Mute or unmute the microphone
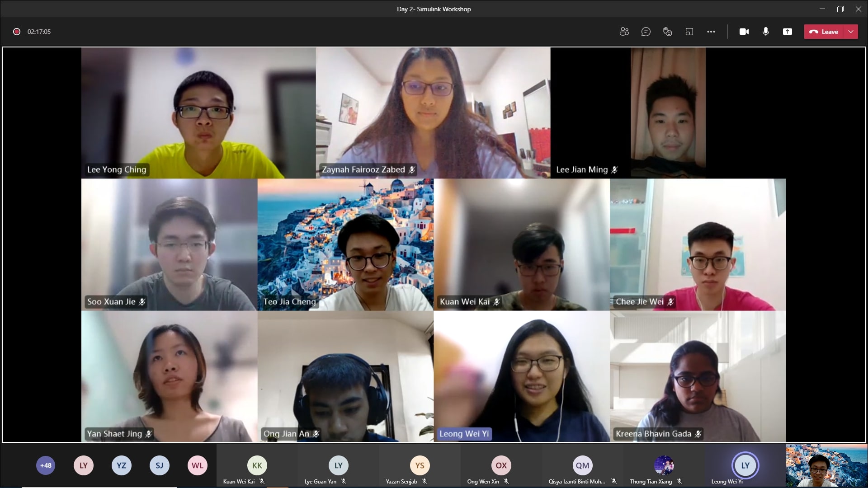The height and width of the screenshot is (488, 868). 765,32
